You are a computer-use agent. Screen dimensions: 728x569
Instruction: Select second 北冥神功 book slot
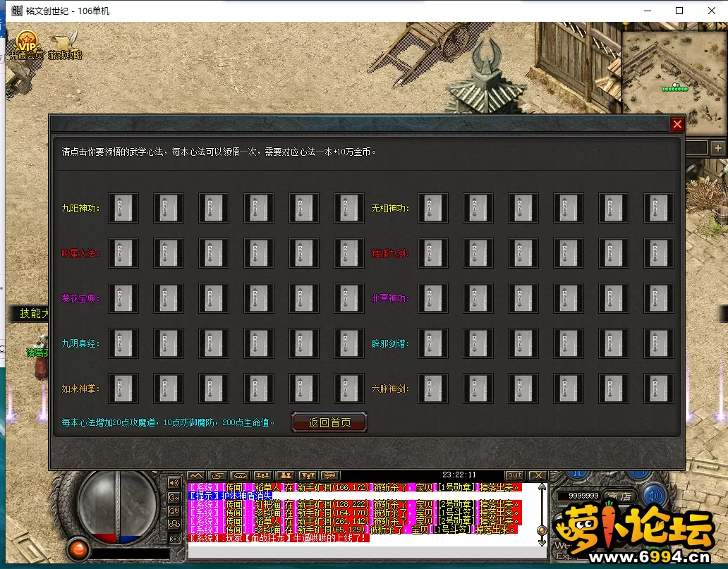click(478, 298)
